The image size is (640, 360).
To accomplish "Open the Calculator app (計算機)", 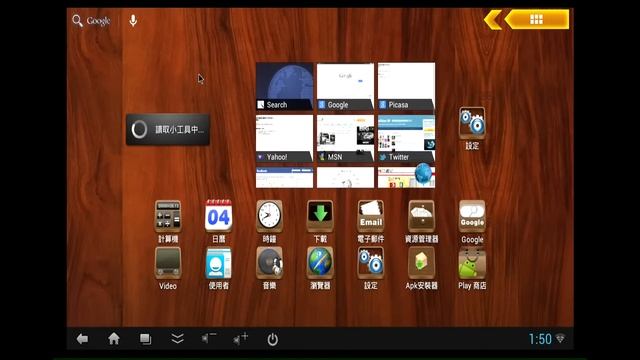I will (168, 216).
